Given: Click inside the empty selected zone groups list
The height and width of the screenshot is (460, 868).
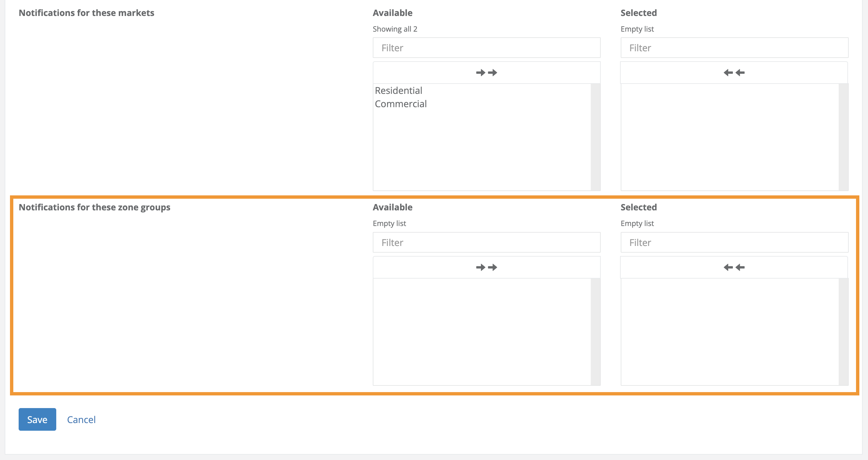Looking at the screenshot, I should tap(730, 332).
